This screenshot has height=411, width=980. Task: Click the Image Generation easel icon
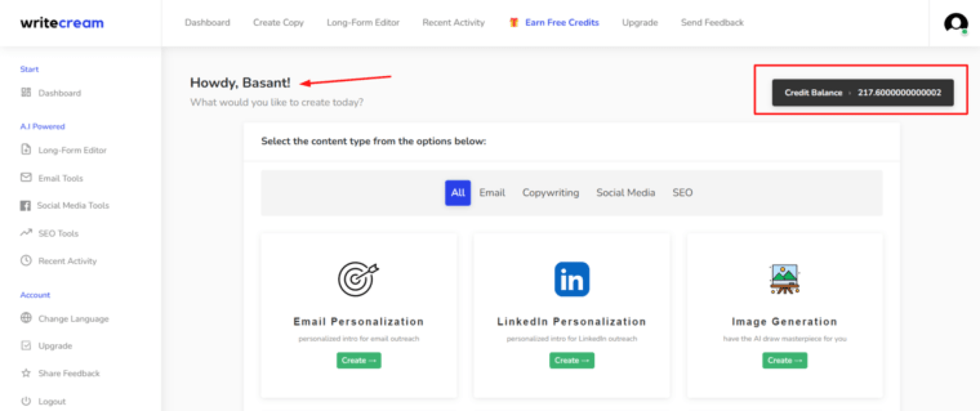(785, 279)
